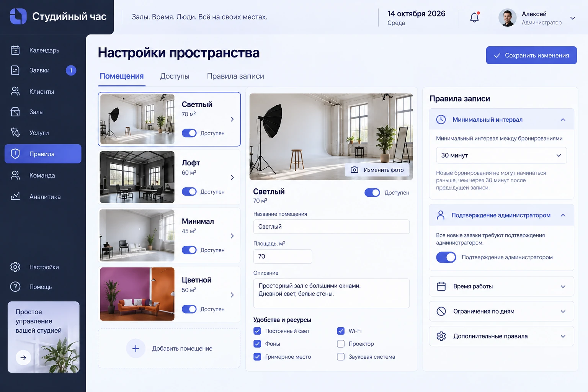
Task: Click the Аналитика chart icon
Action: pos(15,196)
